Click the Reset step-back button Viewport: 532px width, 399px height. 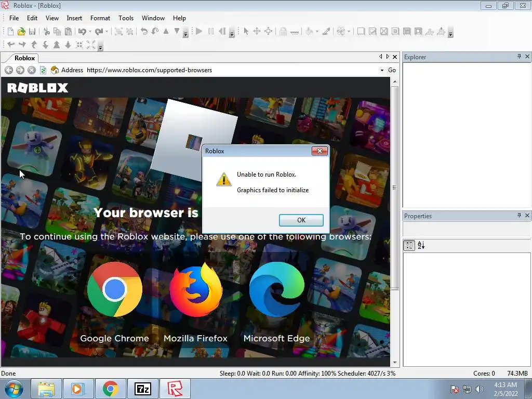(x=222, y=32)
